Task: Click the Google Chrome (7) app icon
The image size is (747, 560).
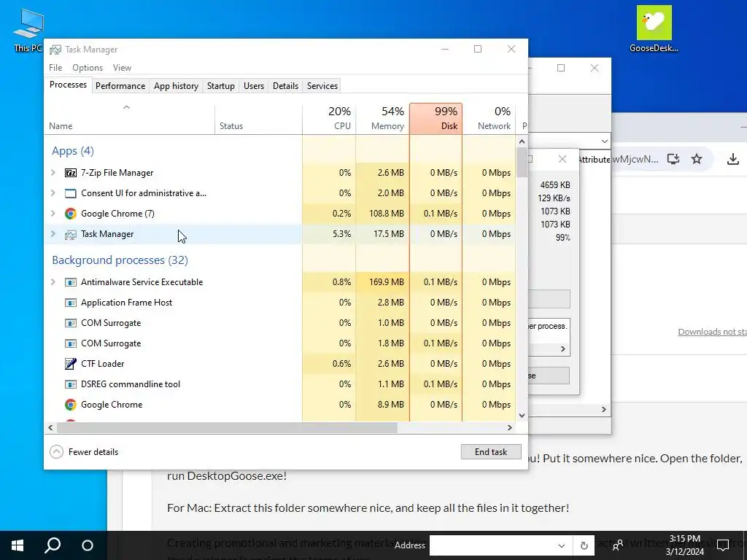Action: point(71,214)
